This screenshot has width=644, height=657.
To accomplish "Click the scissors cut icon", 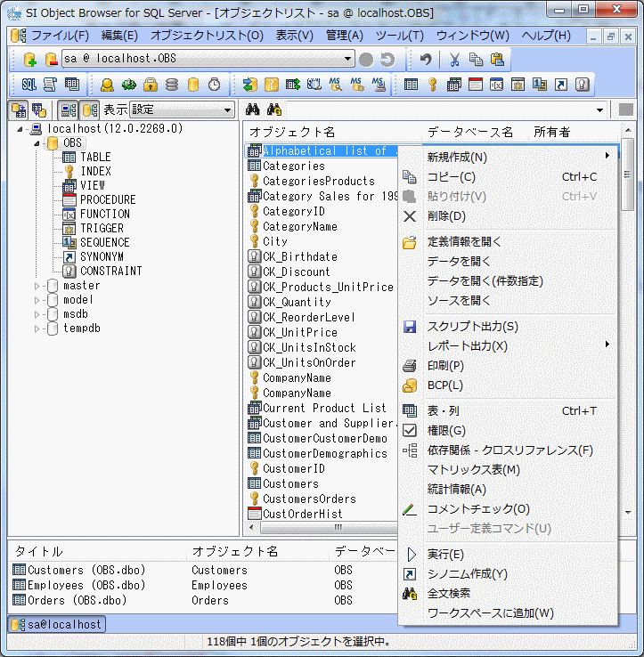I will [x=454, y=60].
